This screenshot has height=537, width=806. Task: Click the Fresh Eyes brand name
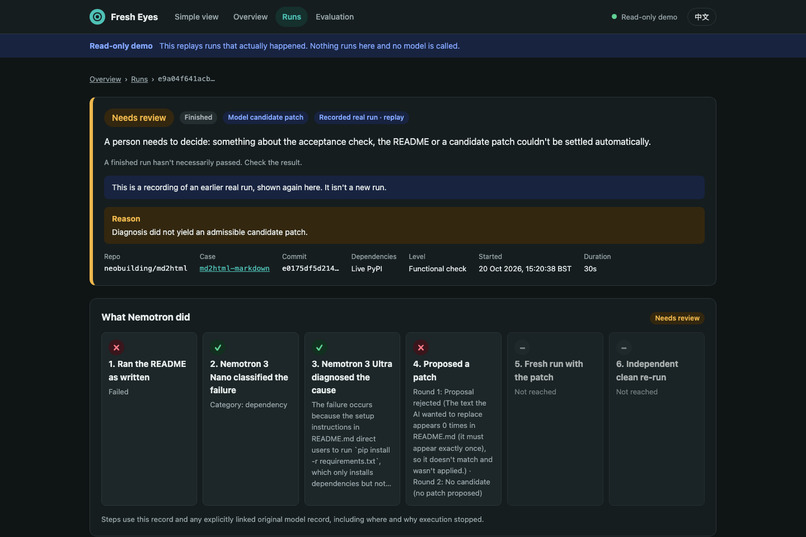tap(134, 17)
